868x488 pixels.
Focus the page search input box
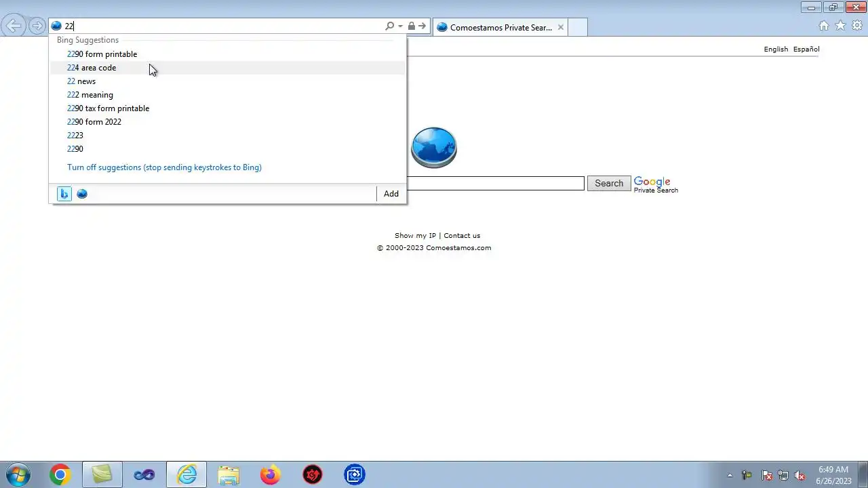click(x=495, y=184)
